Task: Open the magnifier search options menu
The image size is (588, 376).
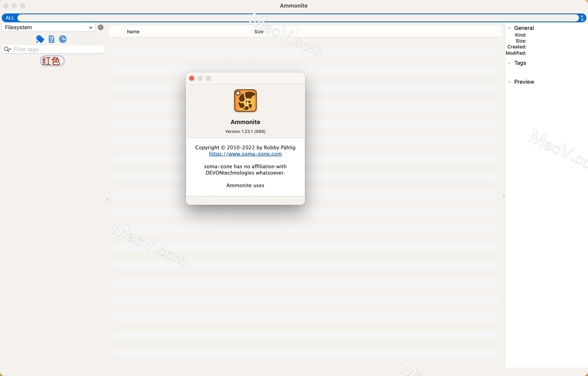Action: coord(7,49)
